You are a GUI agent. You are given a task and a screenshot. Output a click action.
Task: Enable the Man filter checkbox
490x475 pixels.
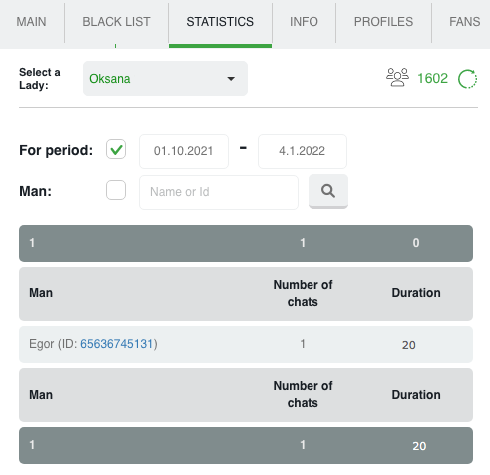click(116, 190)
